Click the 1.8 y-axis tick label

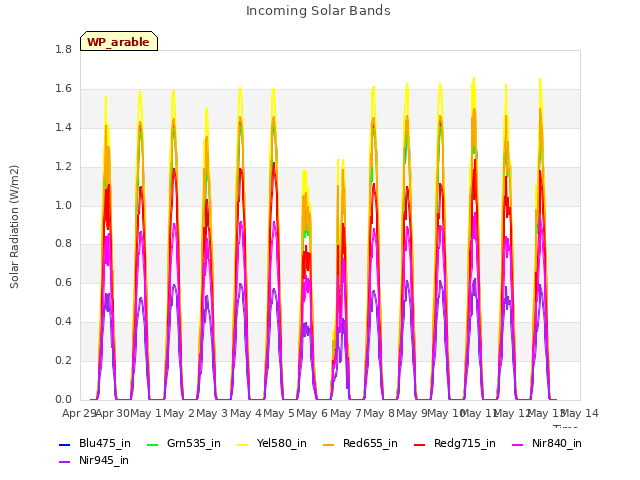click(x=63, y=49)
